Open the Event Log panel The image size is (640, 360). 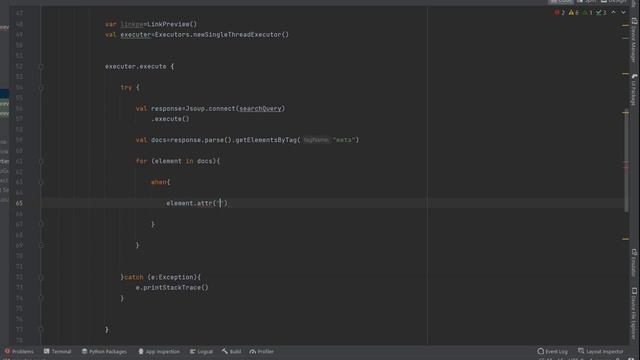coord(552,351)
